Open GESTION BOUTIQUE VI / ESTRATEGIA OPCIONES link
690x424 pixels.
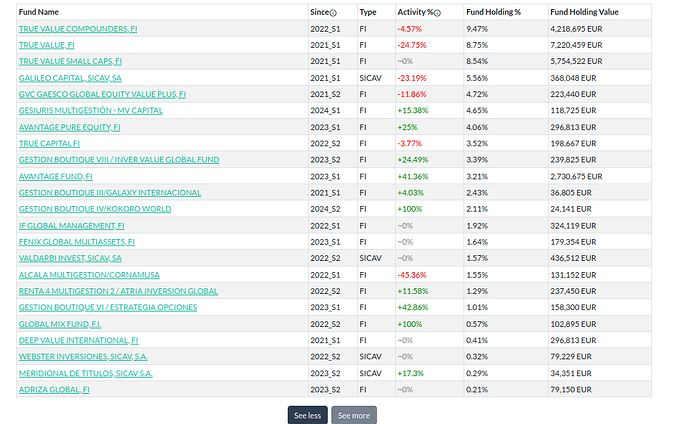pos(108,308)
